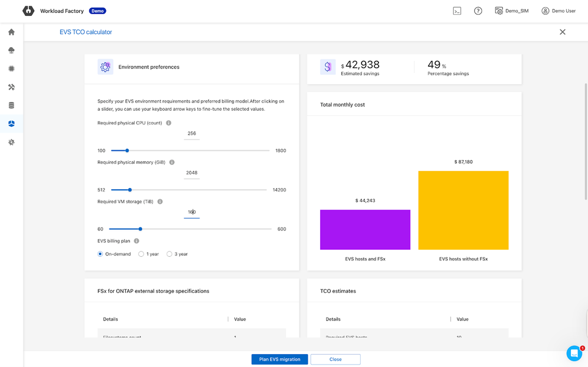The image size is (588, 367).
Task: Click the Plan EVS migration button
Action: pyautogui.click(x=280, y=359)
